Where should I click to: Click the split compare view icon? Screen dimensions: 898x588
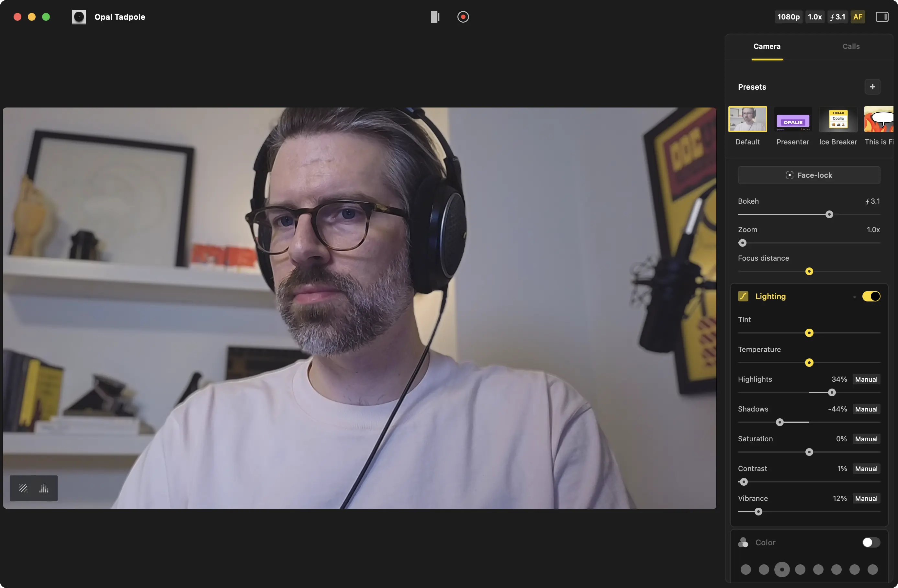435,17
